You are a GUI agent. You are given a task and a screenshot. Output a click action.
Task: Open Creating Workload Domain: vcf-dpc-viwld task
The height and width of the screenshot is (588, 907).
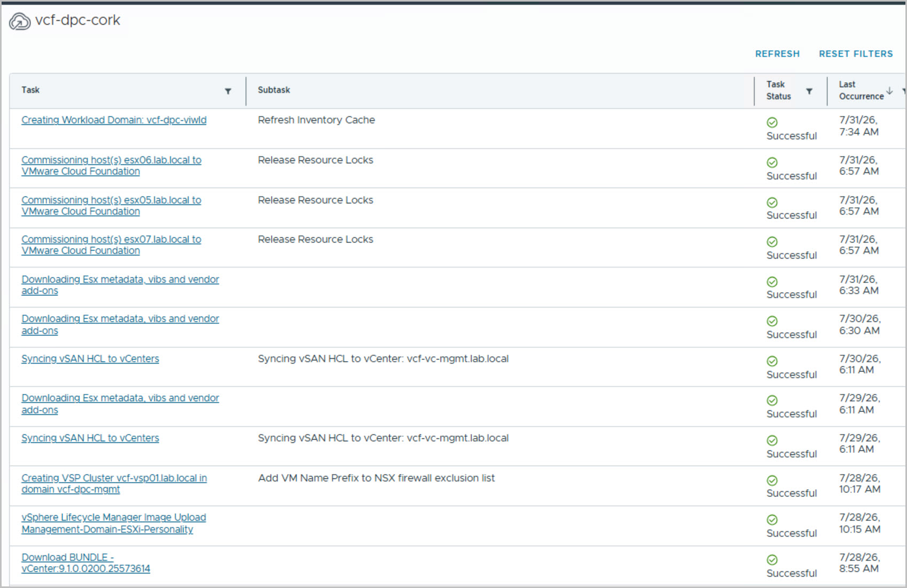(x=114, y=120)
